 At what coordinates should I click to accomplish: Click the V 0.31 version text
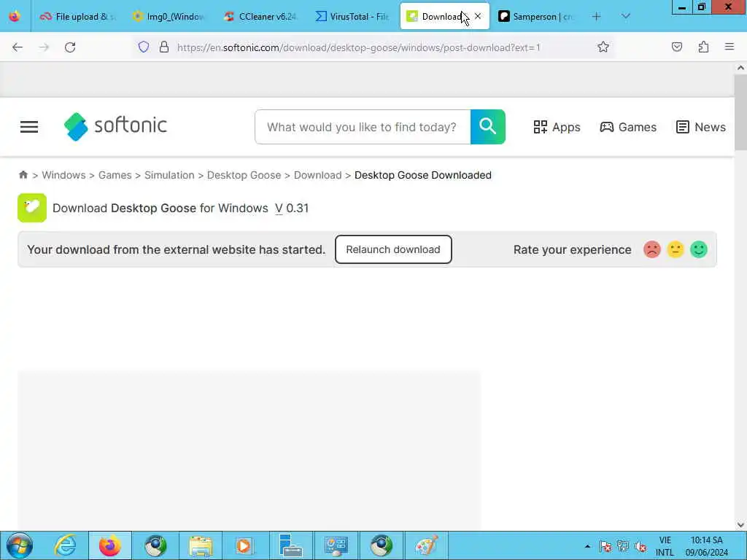pyautogui.click(x=292, y=208)
